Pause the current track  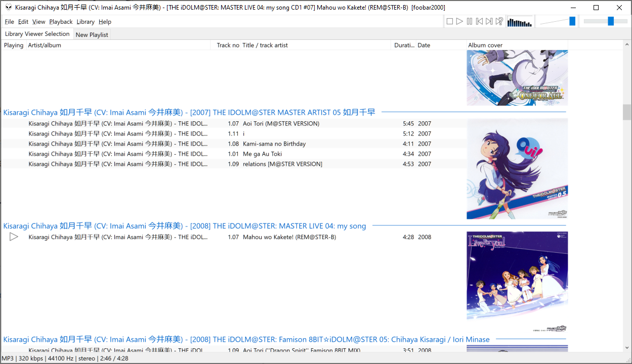pos(470,21)
